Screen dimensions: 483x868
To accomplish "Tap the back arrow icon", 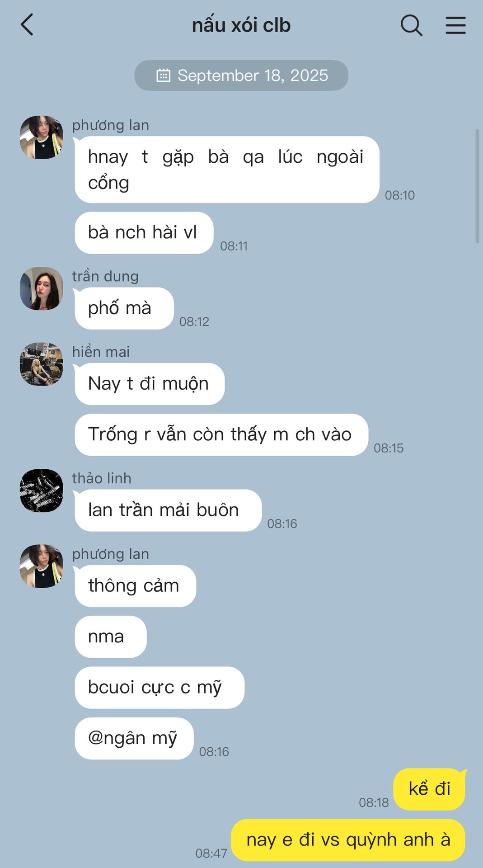I will pyautogui.click(x=27, y=25).
